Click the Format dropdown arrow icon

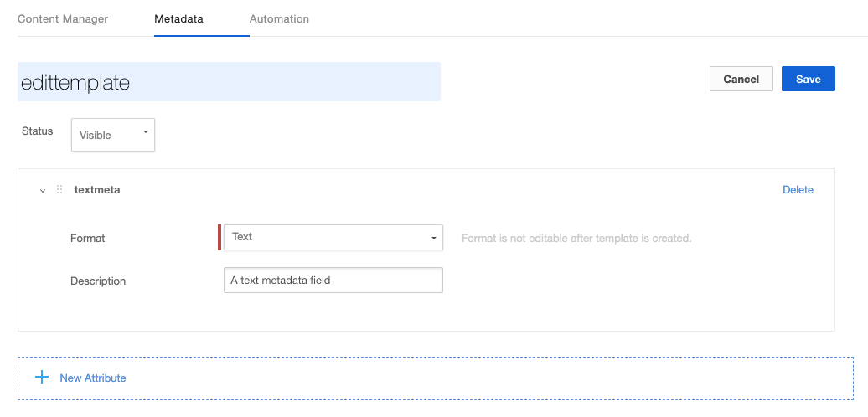coord(433,239)
